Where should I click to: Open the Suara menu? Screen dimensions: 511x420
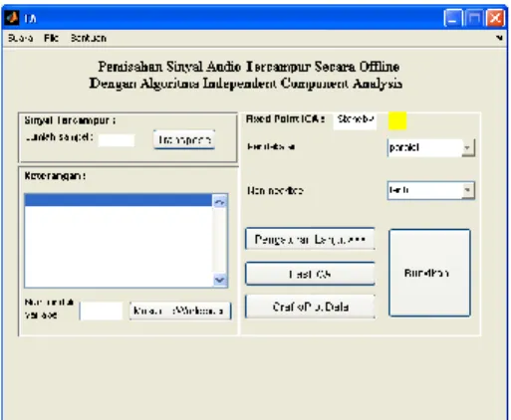(20, 38)
